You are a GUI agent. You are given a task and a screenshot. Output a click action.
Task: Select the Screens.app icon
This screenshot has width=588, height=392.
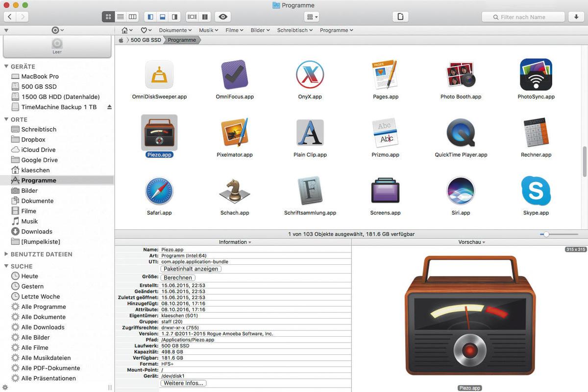385,191
